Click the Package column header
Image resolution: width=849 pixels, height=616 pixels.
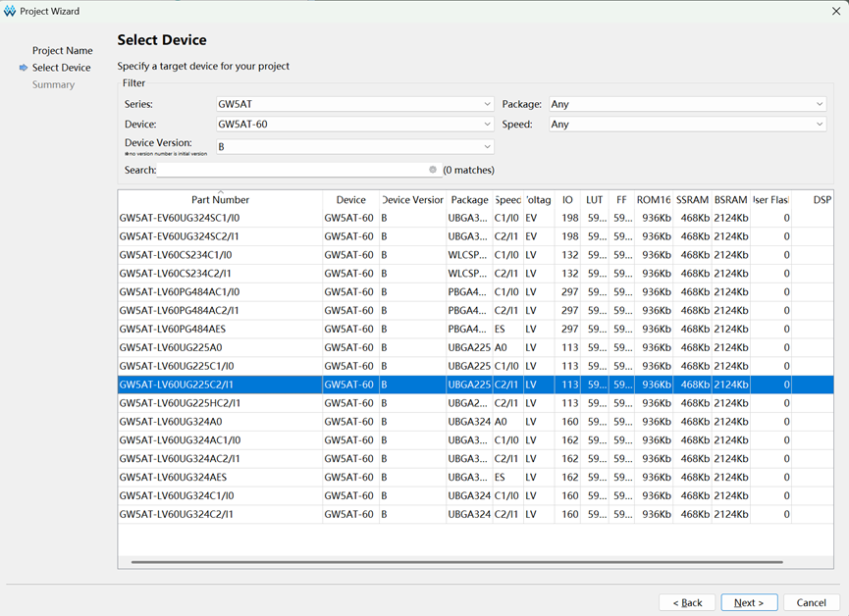(x=469, y=200)
